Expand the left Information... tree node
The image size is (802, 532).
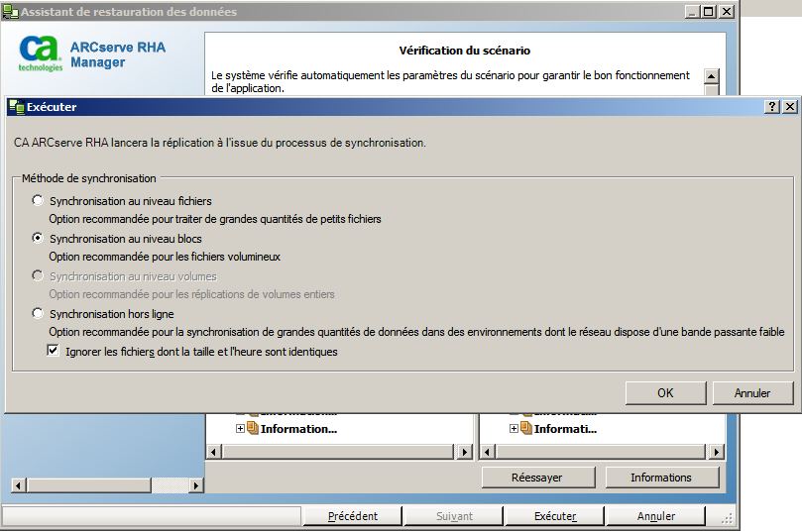(240, 428)
